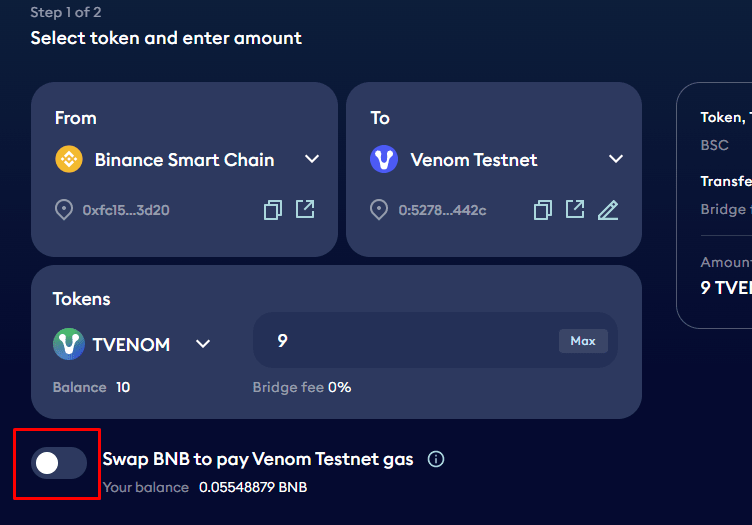Click the 0xfc15...3d20 address text
Screen dimensions: 752x525
tap(126, 210)
